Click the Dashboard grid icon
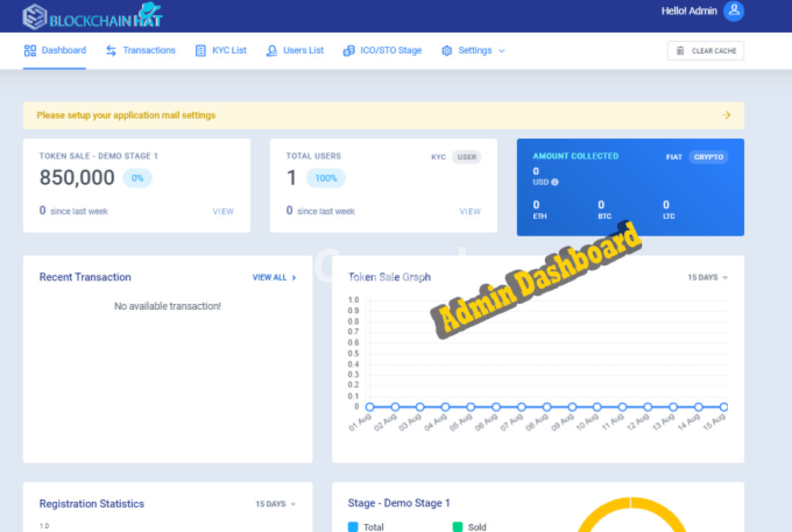The image size is (792, 532). click(30, 50)
